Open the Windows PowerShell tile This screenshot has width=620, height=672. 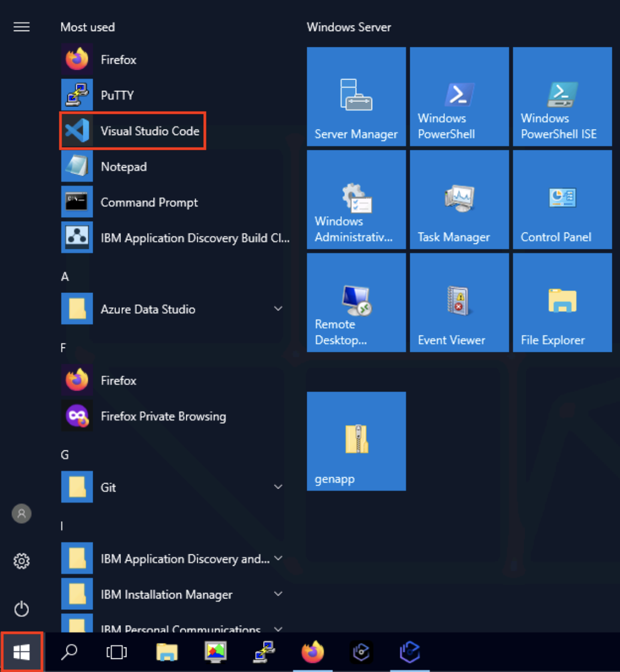coord(459,96)
